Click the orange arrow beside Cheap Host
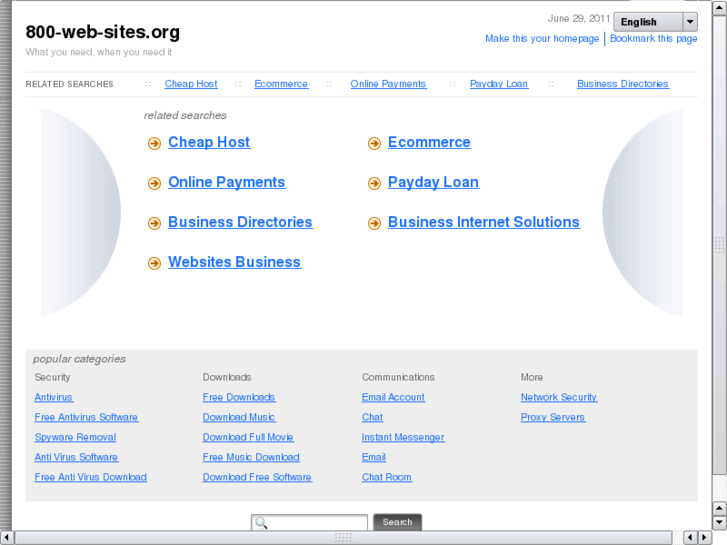 154,143
